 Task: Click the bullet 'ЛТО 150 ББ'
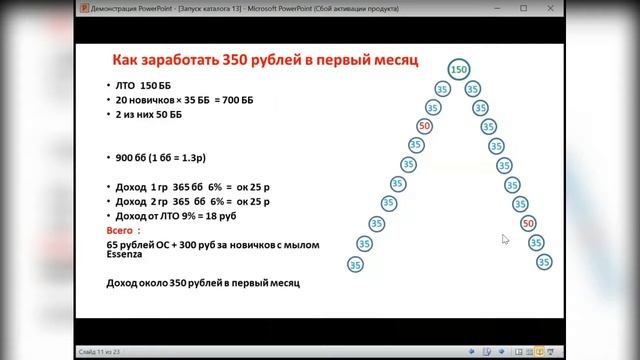pyautogui.click(x=143, y=86)
